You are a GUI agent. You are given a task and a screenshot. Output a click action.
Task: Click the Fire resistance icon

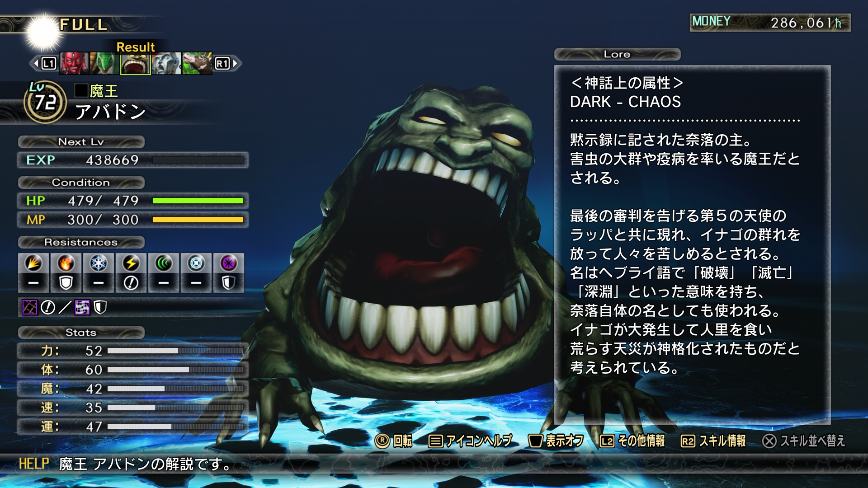(x=66, y=263)
